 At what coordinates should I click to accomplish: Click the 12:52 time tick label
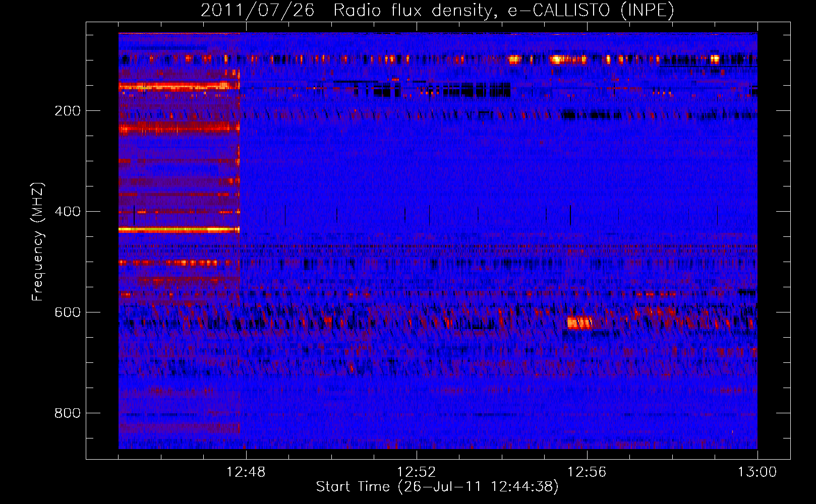click(x=416, y=472)
